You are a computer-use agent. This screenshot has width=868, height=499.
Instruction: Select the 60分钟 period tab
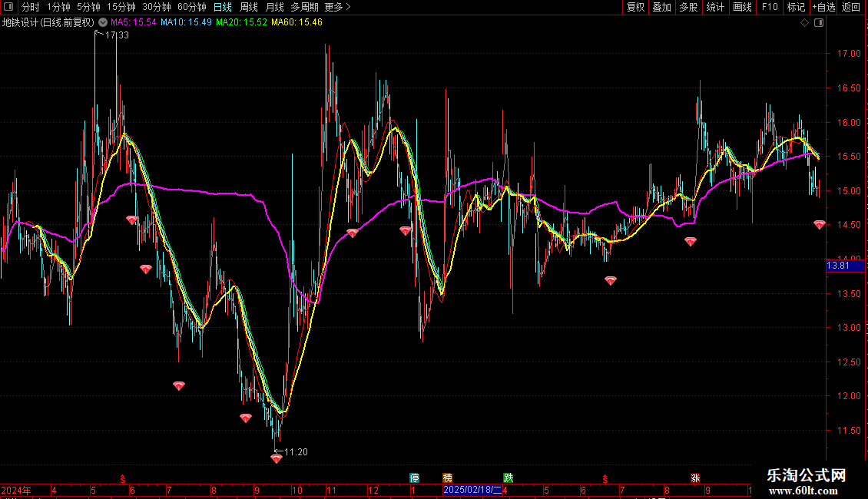point(191,7)
